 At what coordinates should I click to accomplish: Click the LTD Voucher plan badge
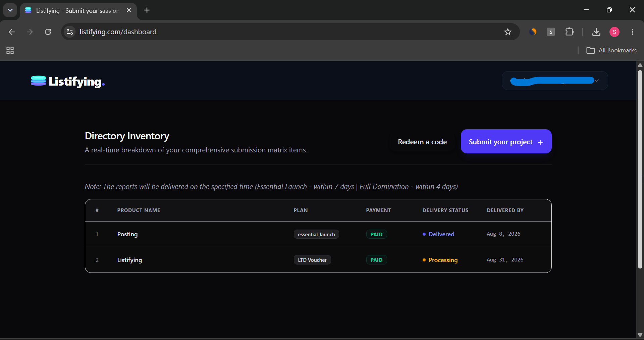click(312, 260)
